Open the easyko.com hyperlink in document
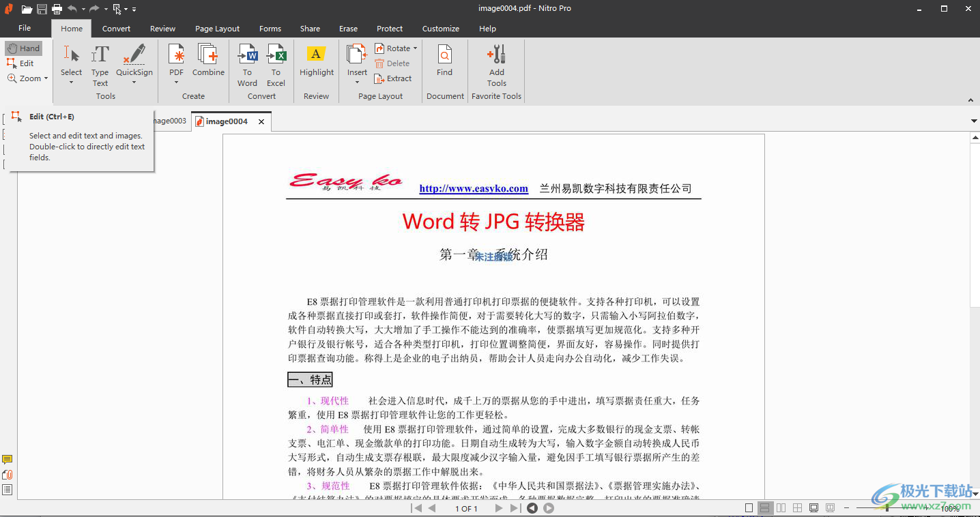This screenshot has width=980, height=517. pos(474,189)
